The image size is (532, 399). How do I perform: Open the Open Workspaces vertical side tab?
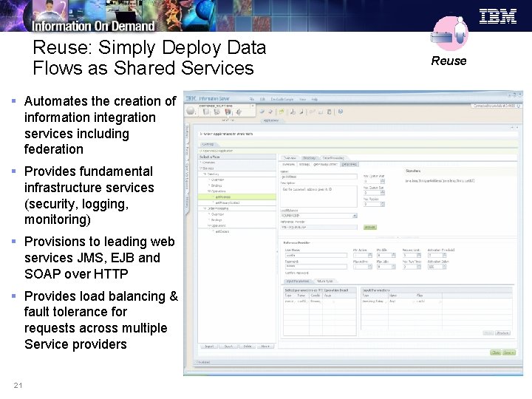tap(187, 177)
